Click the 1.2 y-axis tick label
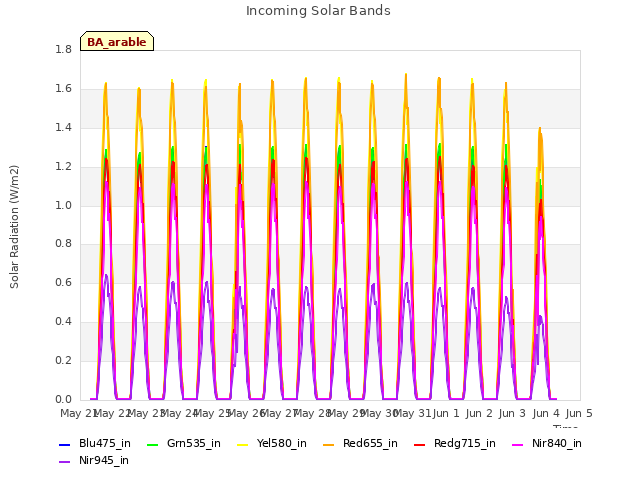This screenshot has height=480, width=640. (x=63, y=167)
